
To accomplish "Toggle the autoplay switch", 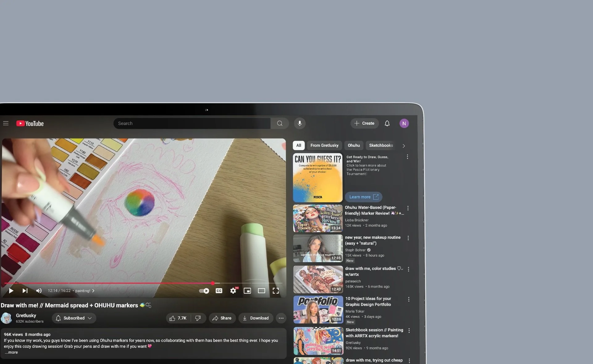I will 204,291.
